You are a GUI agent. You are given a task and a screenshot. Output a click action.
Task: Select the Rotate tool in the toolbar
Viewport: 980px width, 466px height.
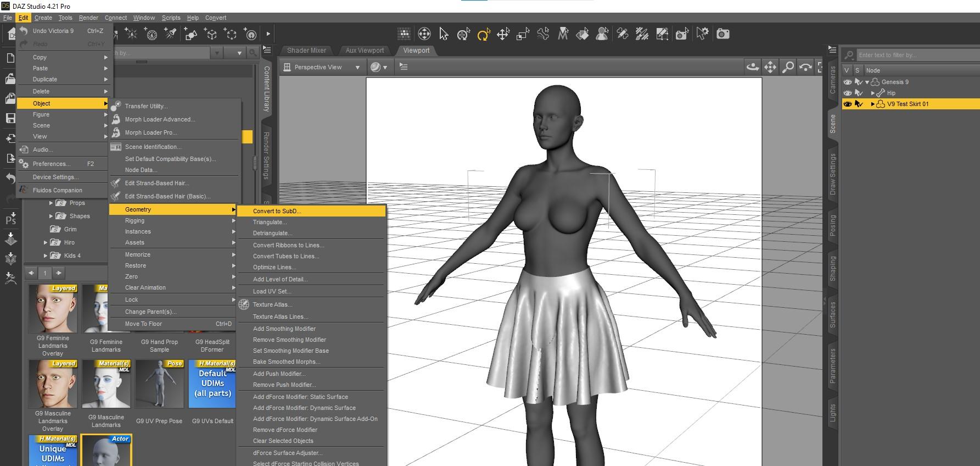483,35
